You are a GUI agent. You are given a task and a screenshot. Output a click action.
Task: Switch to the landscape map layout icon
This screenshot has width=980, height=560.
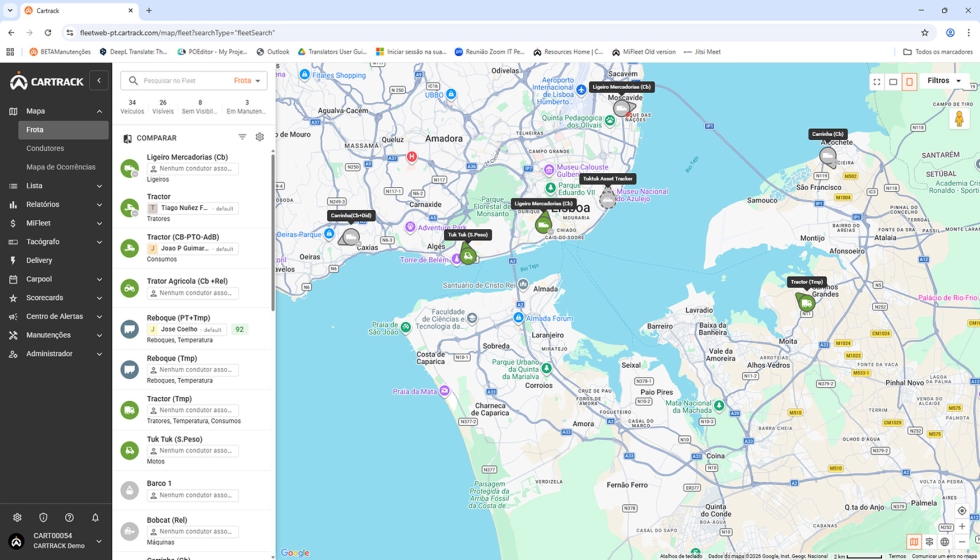(x=893, y=82)
